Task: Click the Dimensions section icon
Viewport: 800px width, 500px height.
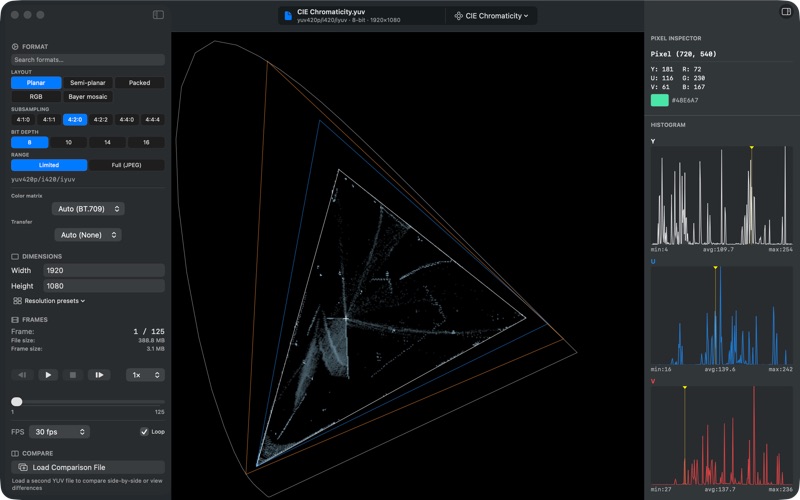Action: pos(15,257)
